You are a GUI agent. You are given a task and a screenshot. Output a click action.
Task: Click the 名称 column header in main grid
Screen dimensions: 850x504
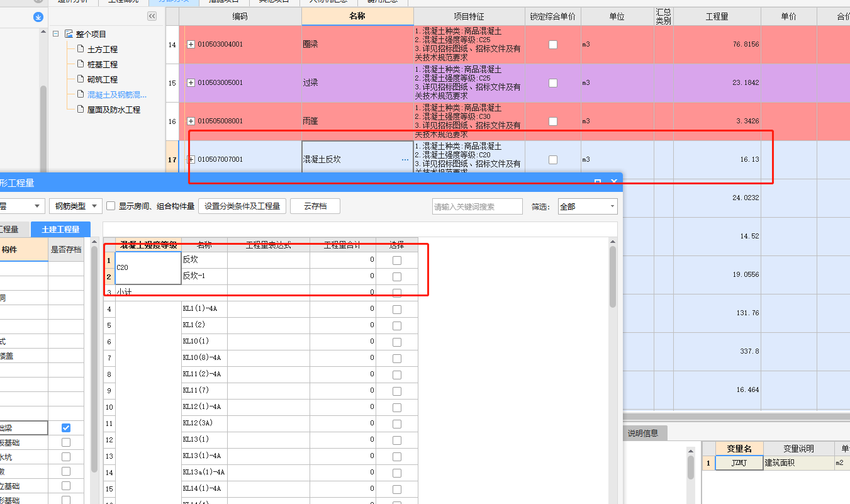coord(357,16)
